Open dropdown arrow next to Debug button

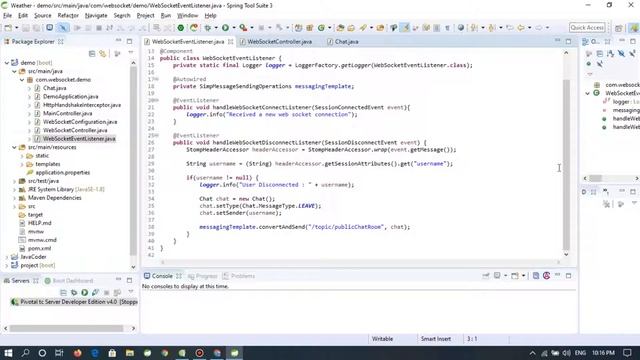tap(216, 28)
